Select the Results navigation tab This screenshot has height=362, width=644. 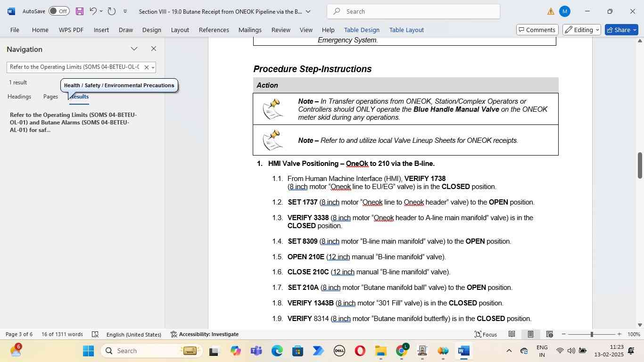pyautogui.click(x=79, y=97)
